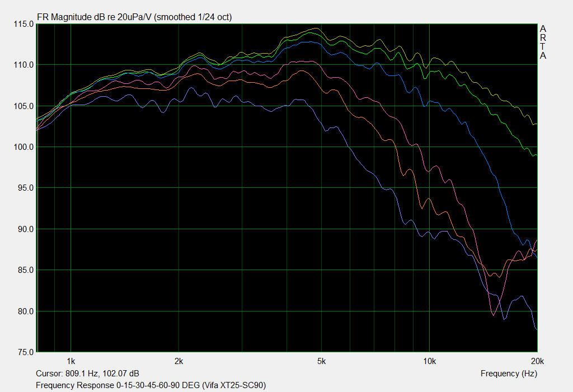Click the yellow cursor line at the graph's left edge
The height and width of the screenshot is (392, 573).
point(37,188)
